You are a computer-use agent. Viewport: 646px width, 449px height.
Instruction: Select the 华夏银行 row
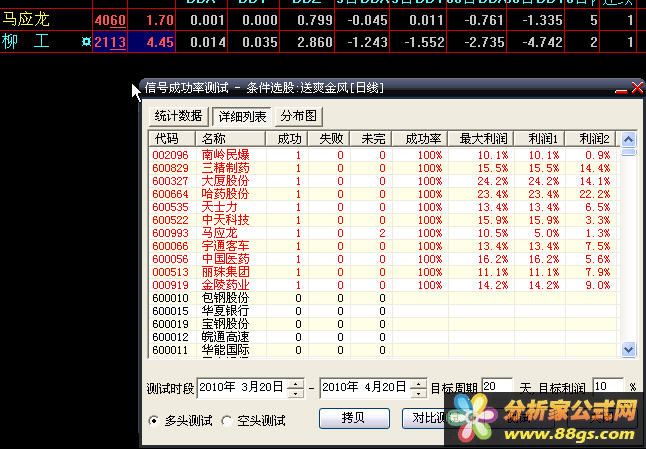[383, 311]
